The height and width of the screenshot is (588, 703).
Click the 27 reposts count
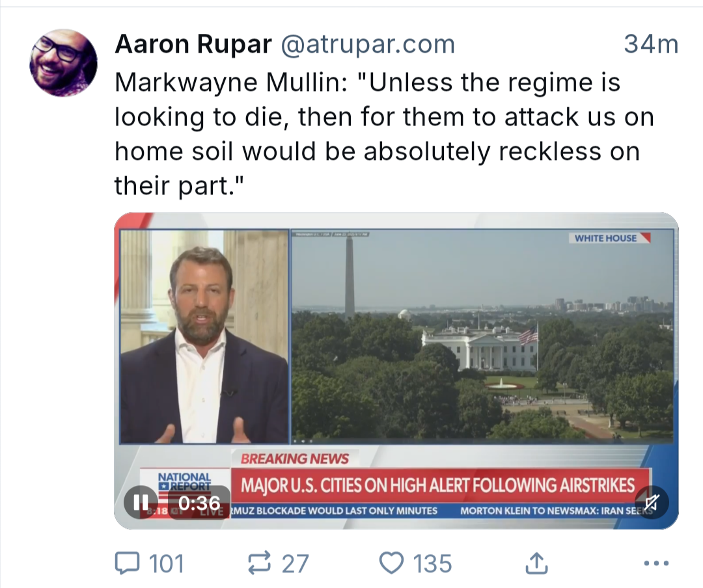pos(295,563)
